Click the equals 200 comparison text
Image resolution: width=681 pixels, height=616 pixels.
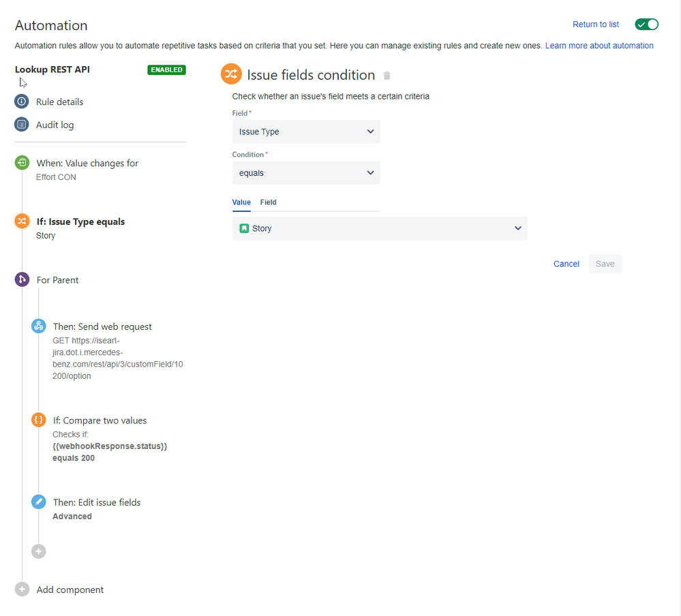[x=74, y=458]
